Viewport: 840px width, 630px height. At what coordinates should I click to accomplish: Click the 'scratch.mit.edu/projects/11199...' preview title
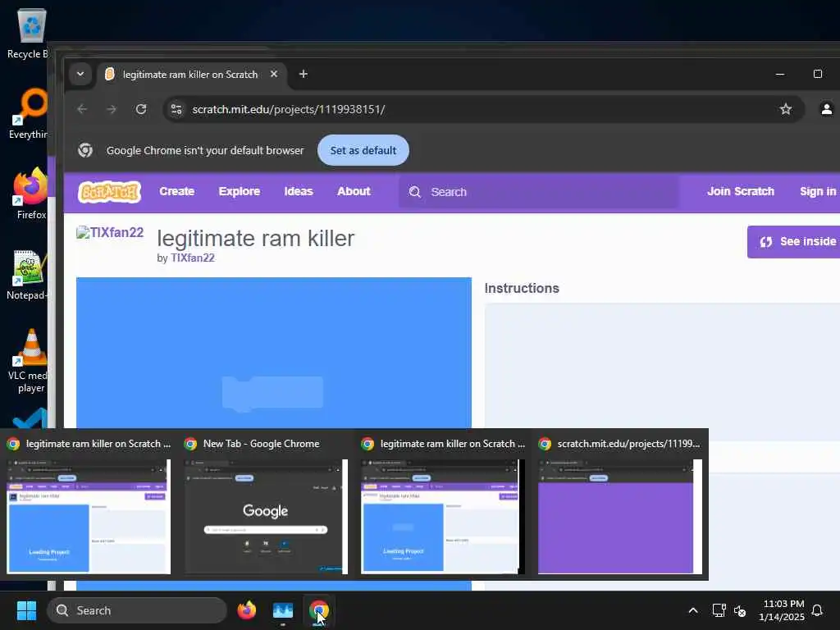tap(628, 444)
